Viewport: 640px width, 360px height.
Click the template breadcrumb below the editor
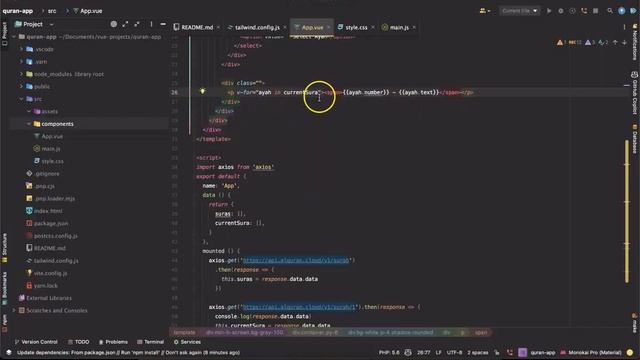point(184,333)
